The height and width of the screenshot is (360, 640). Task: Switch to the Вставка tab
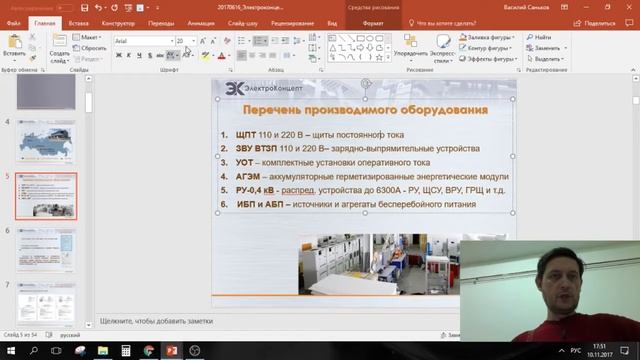pos(78,23)
